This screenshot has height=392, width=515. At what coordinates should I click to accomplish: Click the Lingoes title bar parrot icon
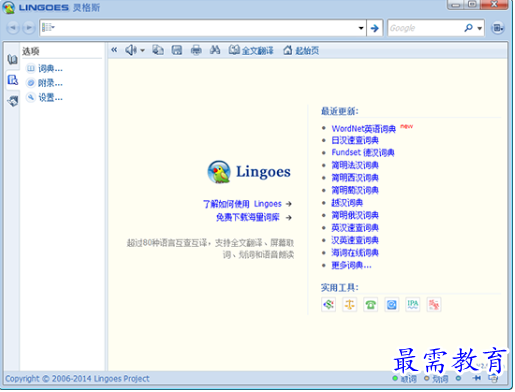[x=8, y=7]
